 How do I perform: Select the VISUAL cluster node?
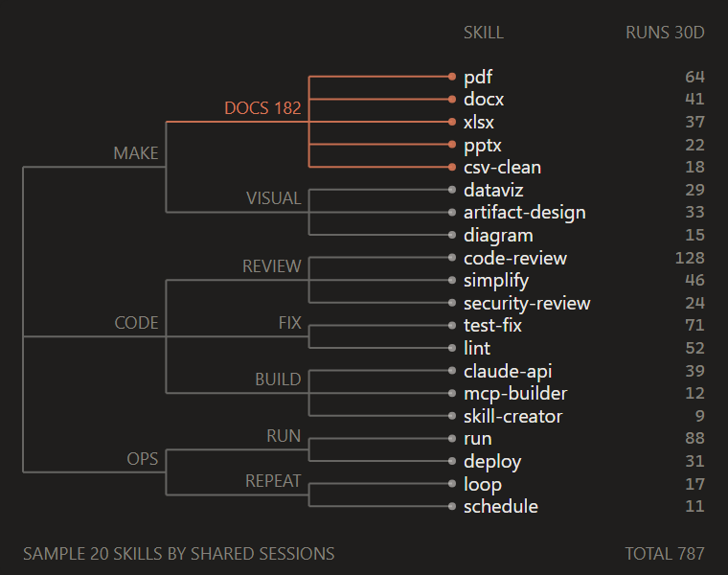click(273, 198)
